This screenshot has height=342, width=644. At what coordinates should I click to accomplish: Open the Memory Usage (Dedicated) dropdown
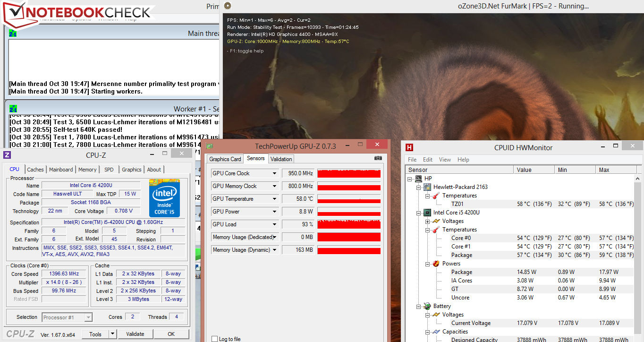point(275,237)
